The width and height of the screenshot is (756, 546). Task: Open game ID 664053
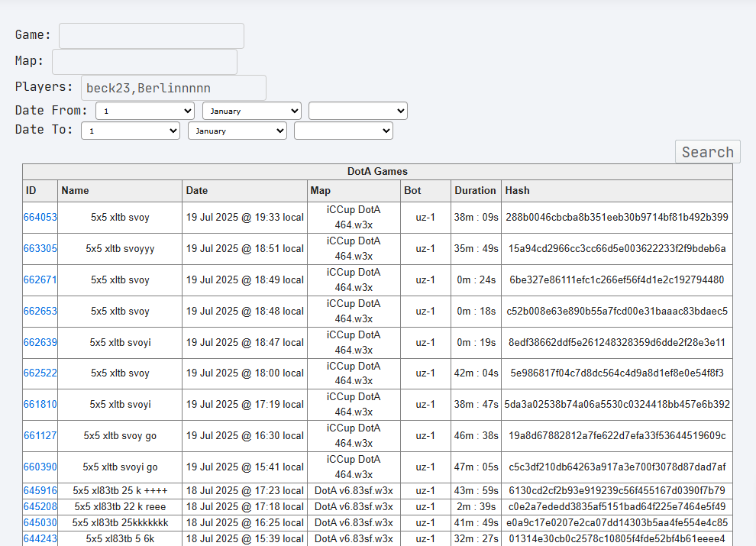click(x=40, y=217)
